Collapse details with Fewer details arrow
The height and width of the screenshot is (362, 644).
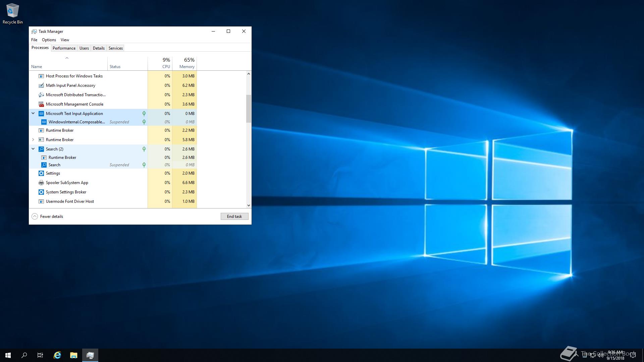coord(35,217)
